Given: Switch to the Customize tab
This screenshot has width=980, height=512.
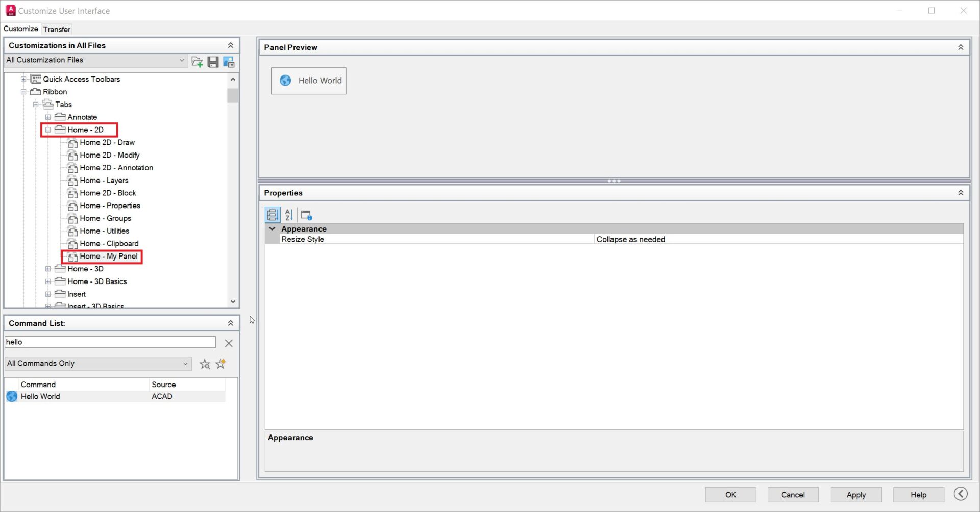Looking at the screenshot, I should point(21,29).
